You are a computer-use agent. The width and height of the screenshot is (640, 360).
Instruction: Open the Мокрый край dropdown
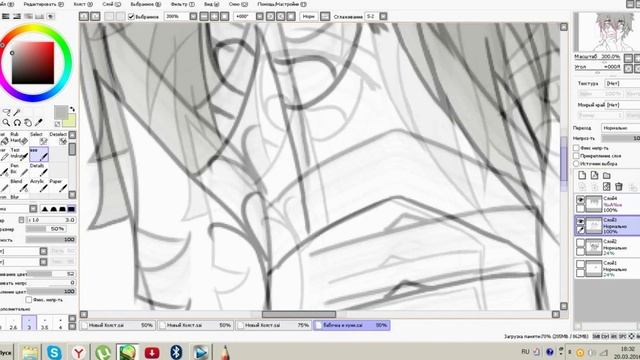[x=622, y=105]
